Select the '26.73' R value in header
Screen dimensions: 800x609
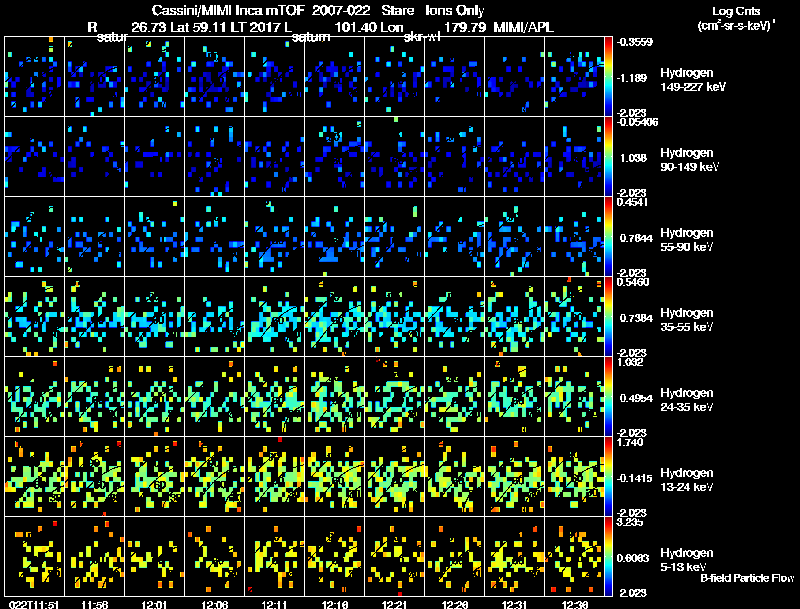point(149,27)
